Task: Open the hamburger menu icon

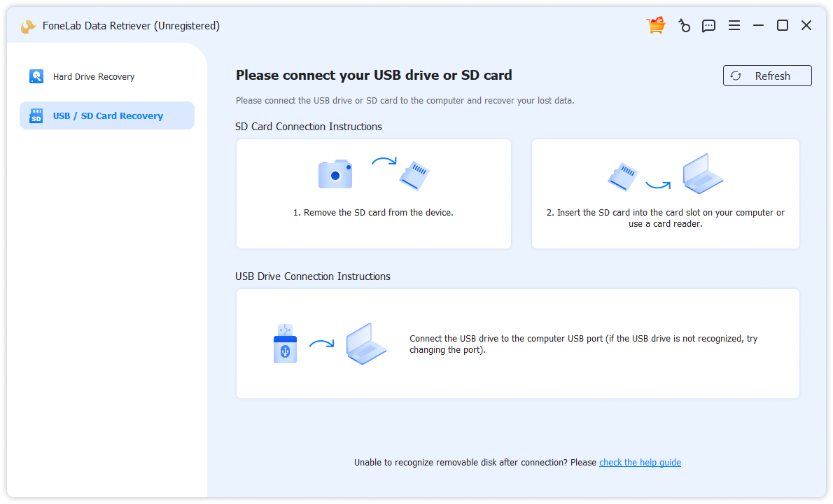Action: [734, 25]
